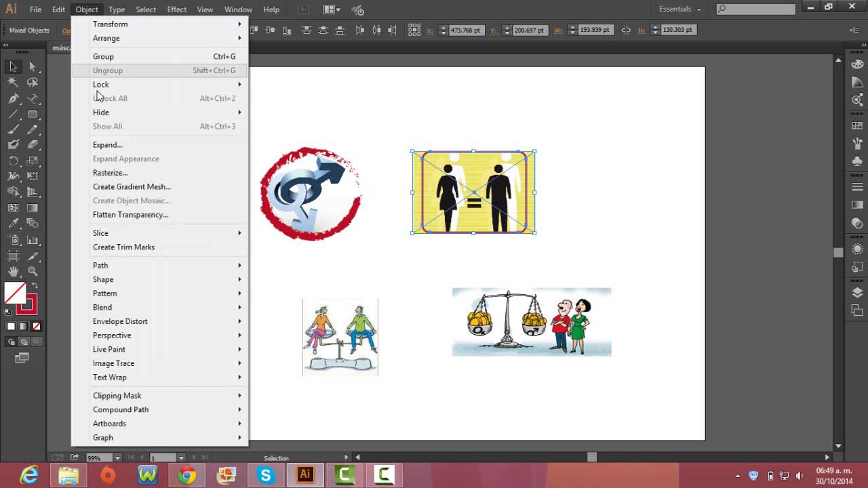Select the Rotate tool
868x488 pixels.
[x=13, y=161]
